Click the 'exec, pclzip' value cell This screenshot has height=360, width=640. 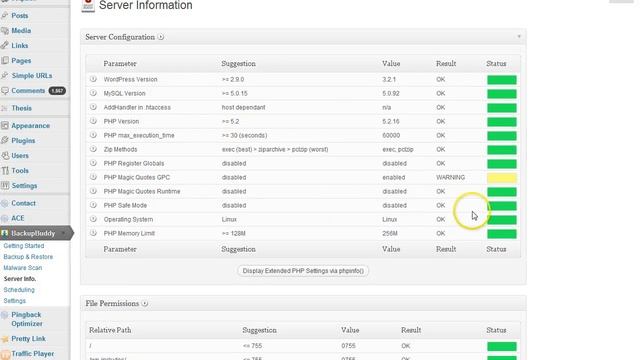(398, 149)
